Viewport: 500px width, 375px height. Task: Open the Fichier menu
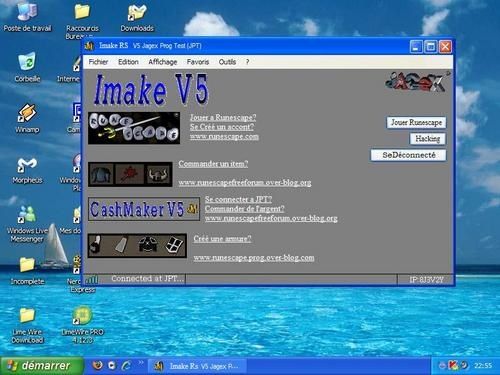click(98, 62)
